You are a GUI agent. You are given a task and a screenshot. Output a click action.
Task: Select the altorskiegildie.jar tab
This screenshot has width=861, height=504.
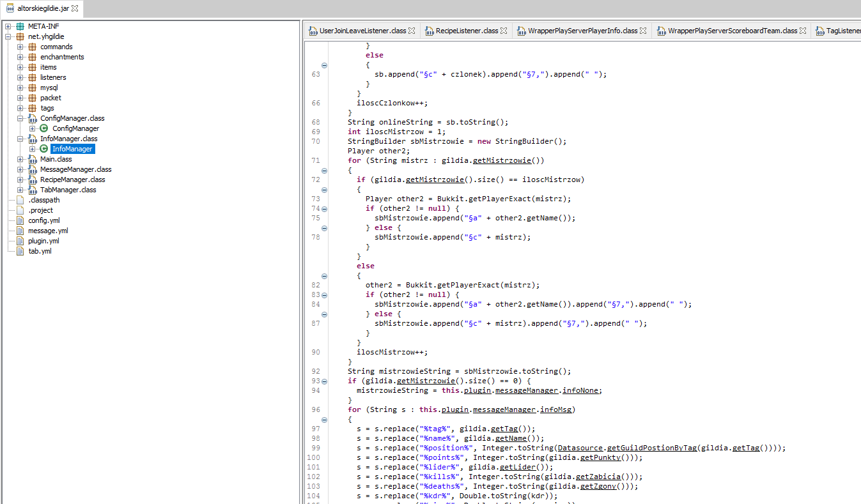point(42,8)
